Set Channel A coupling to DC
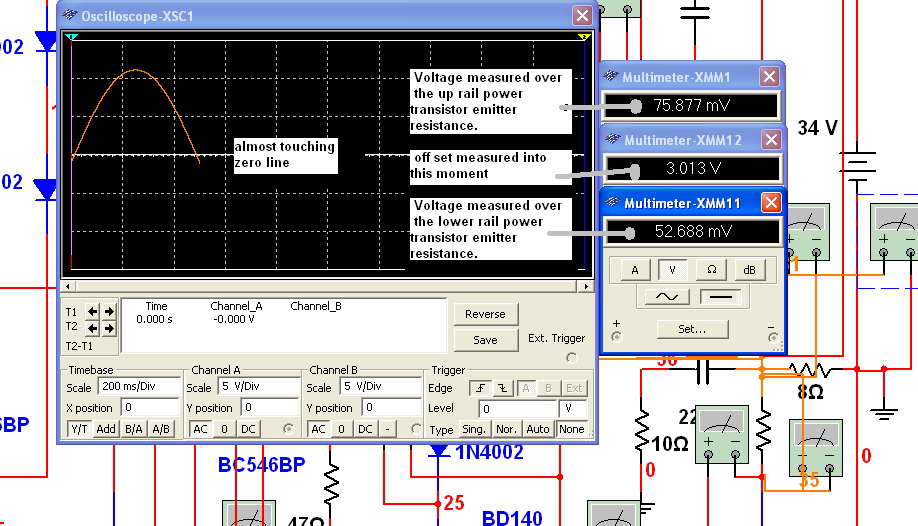Viewport: 918px width, 526px height. point(248,429)
